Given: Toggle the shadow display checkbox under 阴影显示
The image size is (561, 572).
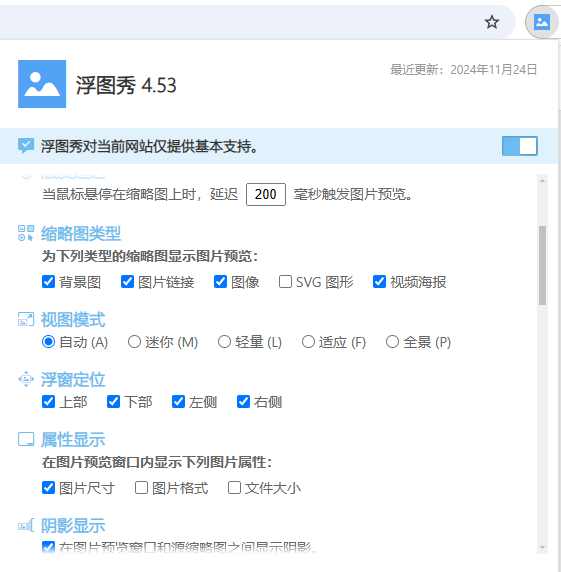Looking at the screenshot, I should pyautogui.click(x=48, y=547).
